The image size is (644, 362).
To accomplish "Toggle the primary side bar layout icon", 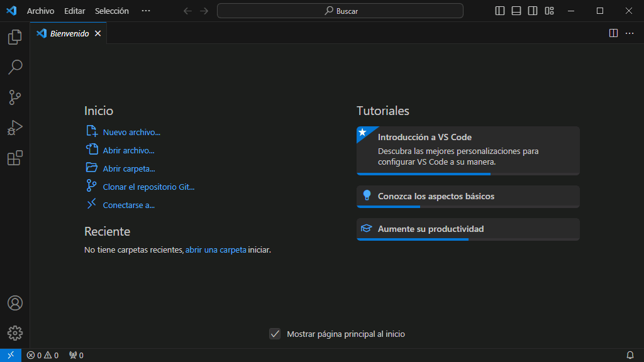I will (x=500, y=11).
